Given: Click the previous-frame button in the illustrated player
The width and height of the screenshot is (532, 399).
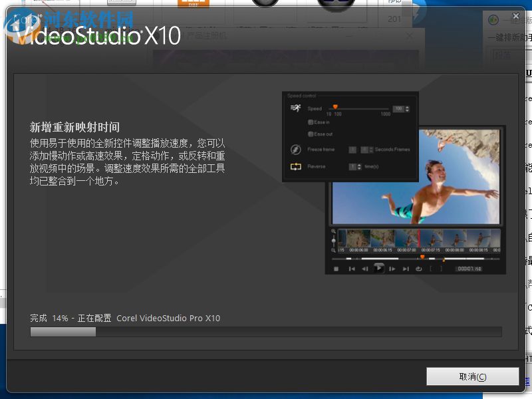Looking at the screenshot, I should tap(365, 269).
